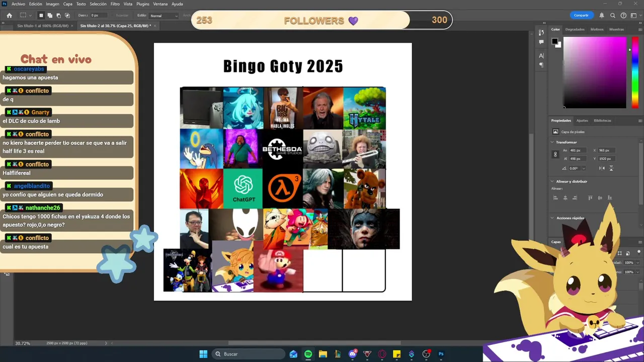Choose the New selection mode icon
The height and width of the screenshot is (362, 644).
pos(41,16)
